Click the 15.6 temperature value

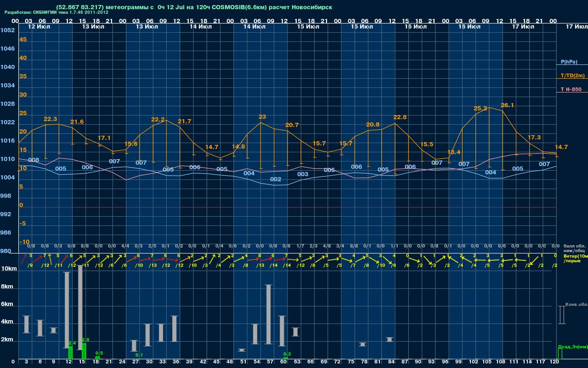click(x=130, y=144)
